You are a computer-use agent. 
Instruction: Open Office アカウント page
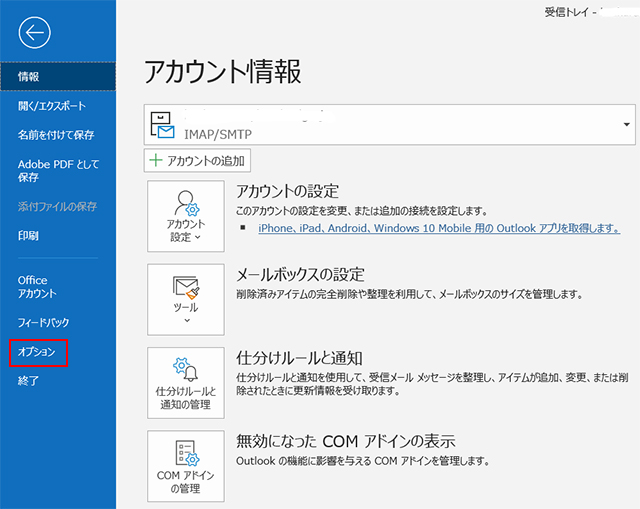pyautogui.click(x=37, y=287)
